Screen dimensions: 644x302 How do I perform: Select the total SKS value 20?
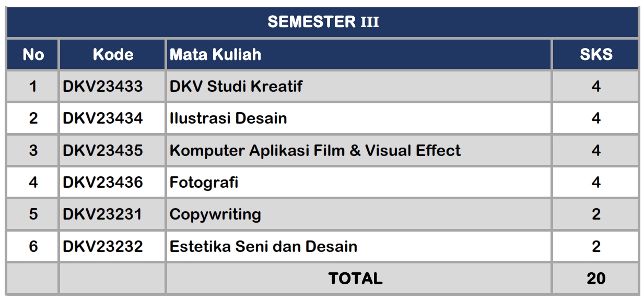596,279
